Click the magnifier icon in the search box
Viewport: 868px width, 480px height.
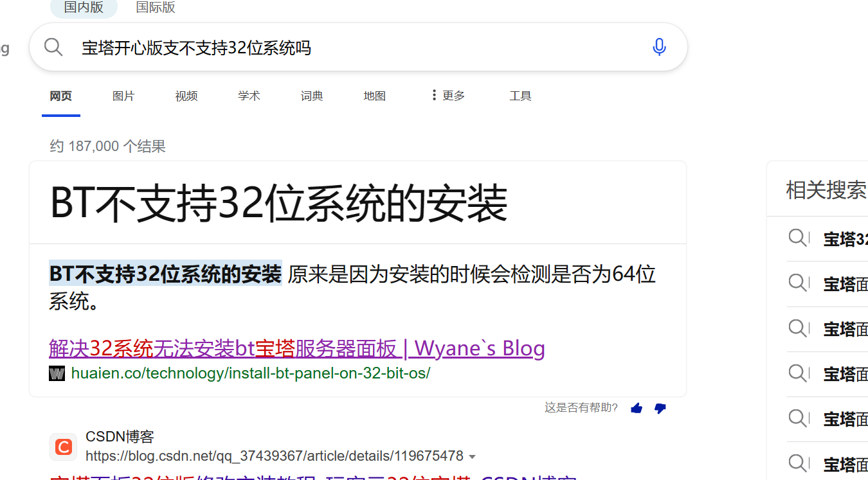tap(53, 47)
